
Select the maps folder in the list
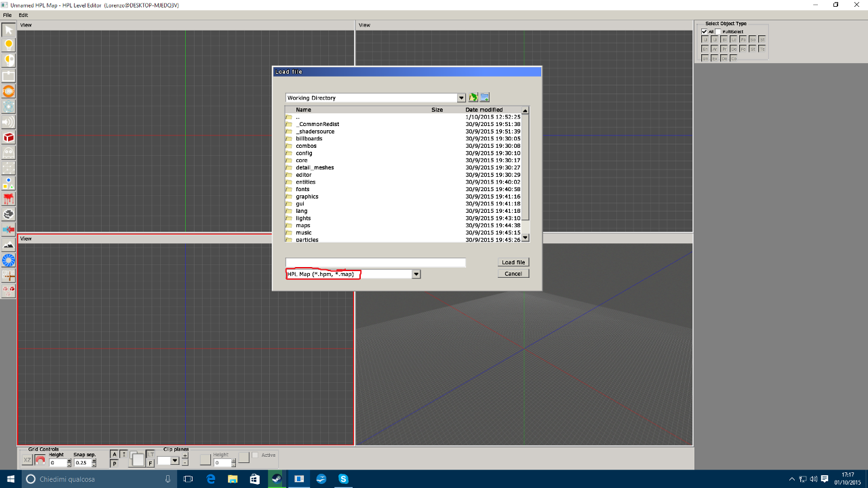click(x=303, y=226)
